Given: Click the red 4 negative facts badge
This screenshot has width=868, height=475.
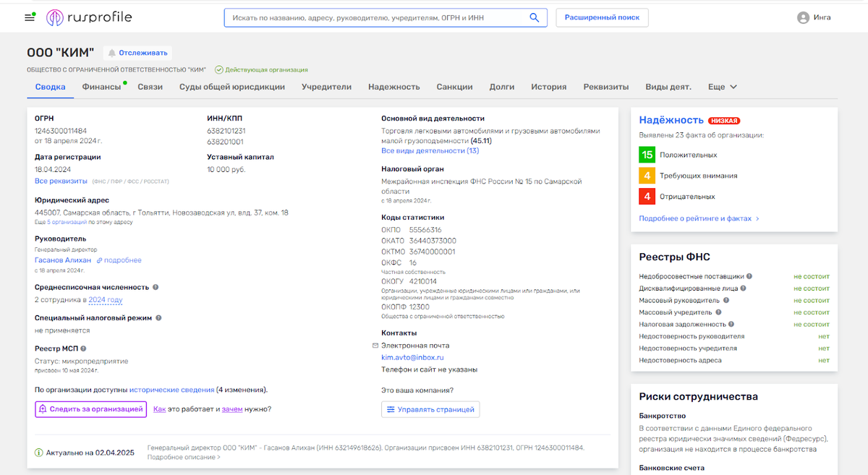Looking at the screenshot, I should (647, 197).
